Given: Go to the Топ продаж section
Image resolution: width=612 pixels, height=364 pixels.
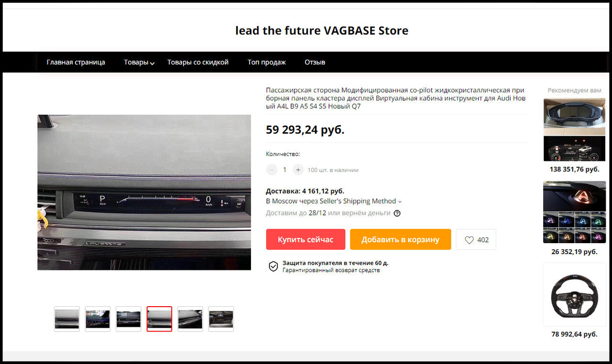Looking at the screenshot, I should tap(266, 62).
